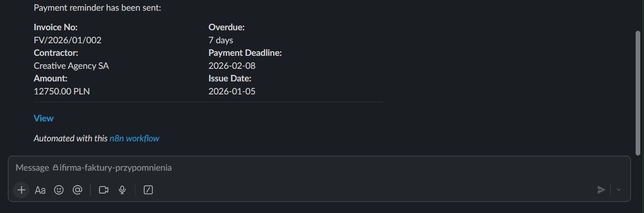The height and width of the screenshot is (213, 644).
Task: Click the invoice number FV/2026/01/002
Action: pyautogui.click(x=68, y=40)
